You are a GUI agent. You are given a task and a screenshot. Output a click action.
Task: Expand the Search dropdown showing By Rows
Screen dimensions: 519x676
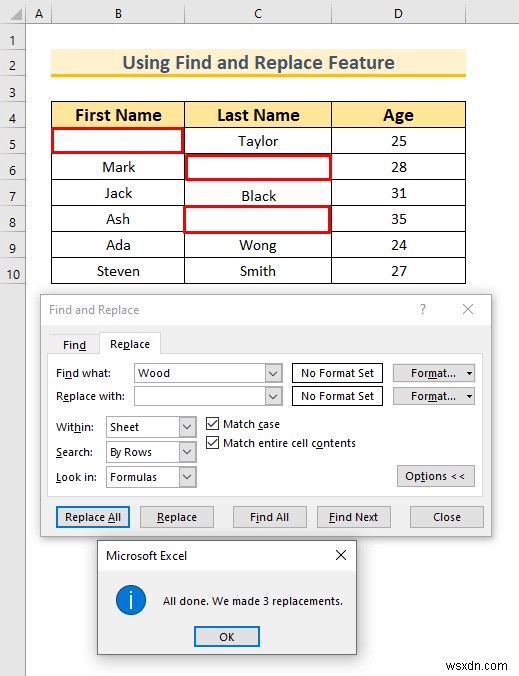[x=187, y=452]
